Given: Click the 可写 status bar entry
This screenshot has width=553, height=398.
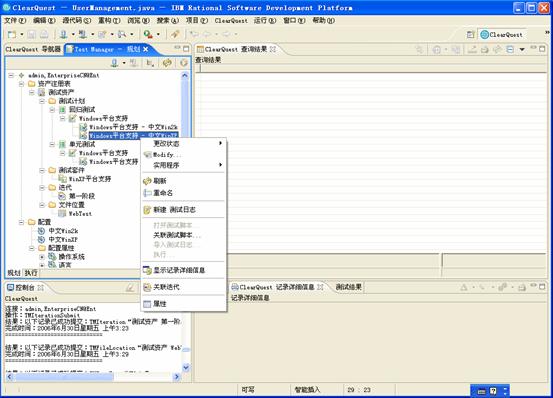Looking at the screenshot, I should 248,390.
